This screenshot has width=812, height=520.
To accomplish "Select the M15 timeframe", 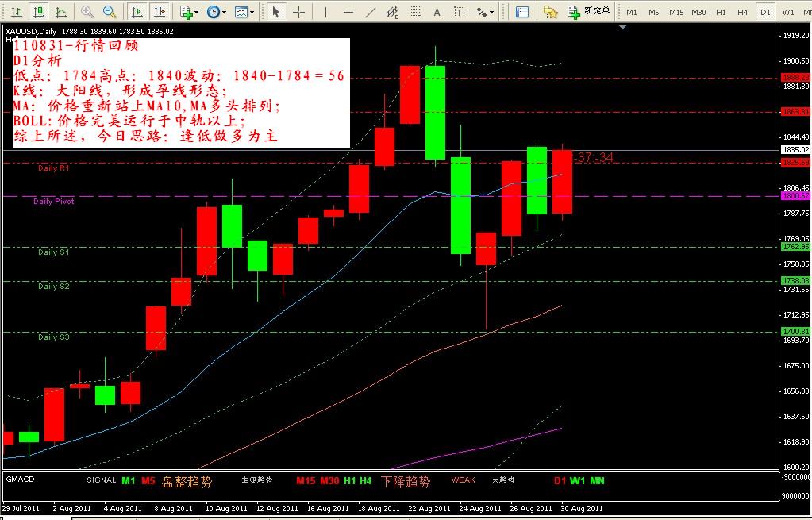I will [676, 12].
